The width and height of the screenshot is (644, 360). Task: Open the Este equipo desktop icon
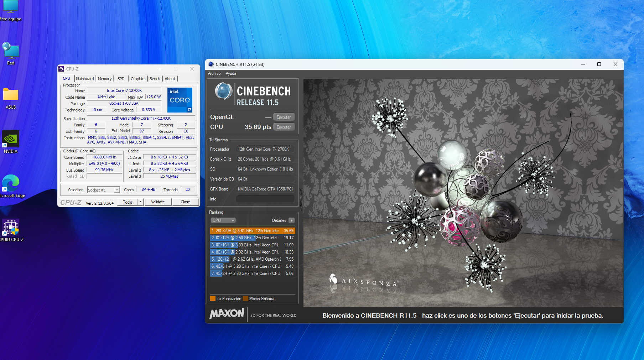coord(11,11)
